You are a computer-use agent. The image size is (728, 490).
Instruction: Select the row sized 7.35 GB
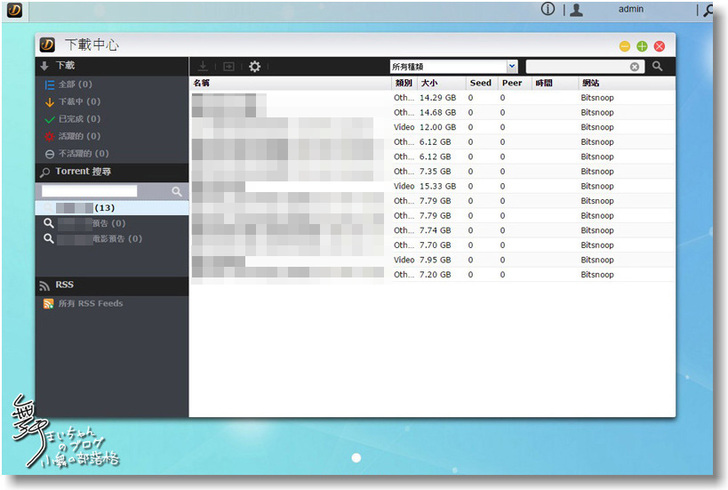[432, 171]
